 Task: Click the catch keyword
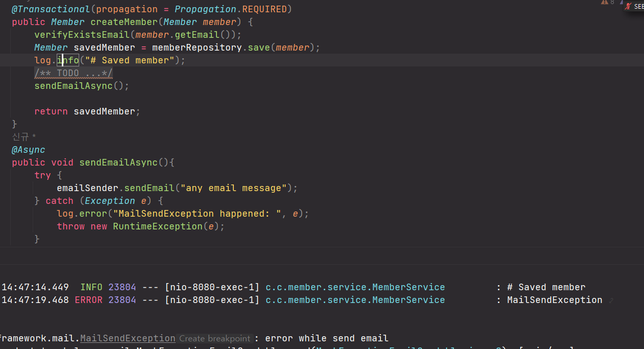click(x=59, y=201)
